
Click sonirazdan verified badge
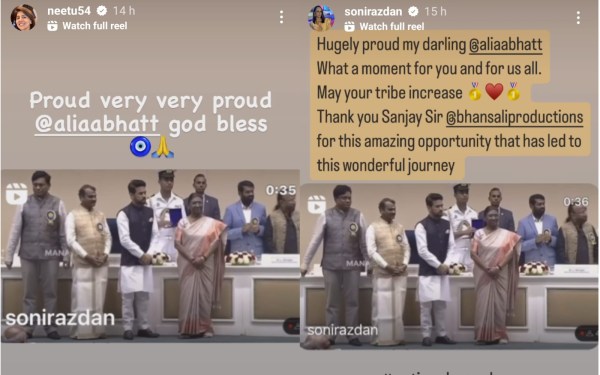pyautogui.click(x=413, y=11)
